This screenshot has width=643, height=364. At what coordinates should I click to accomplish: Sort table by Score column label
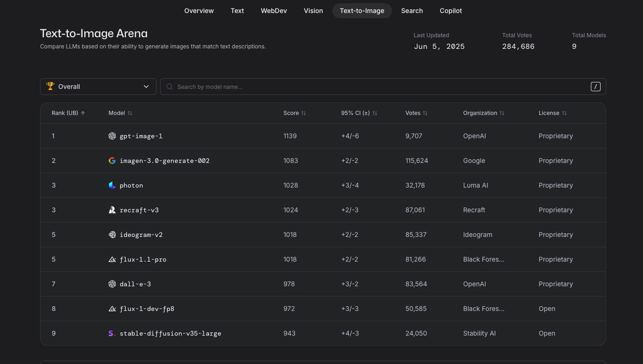[x=291, y=113]
